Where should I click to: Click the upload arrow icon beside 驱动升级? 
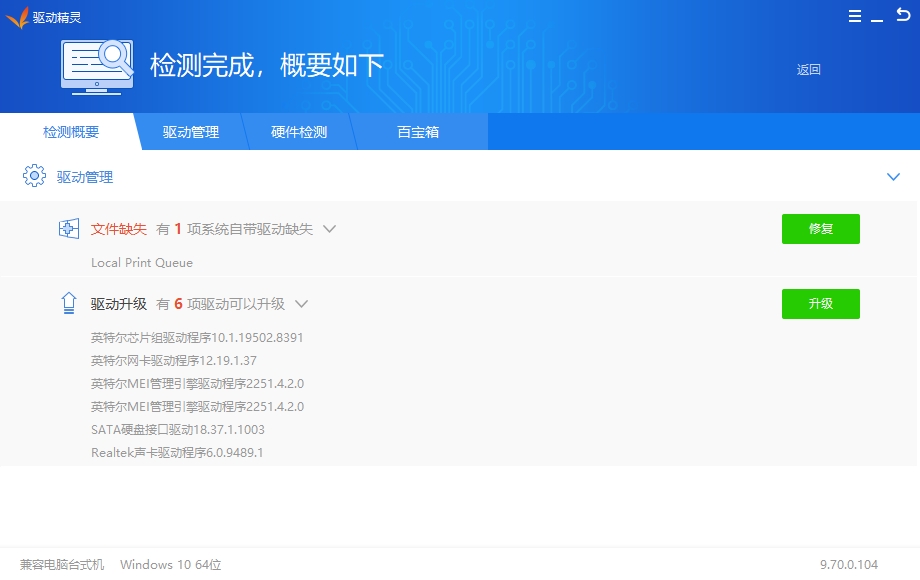68,303
